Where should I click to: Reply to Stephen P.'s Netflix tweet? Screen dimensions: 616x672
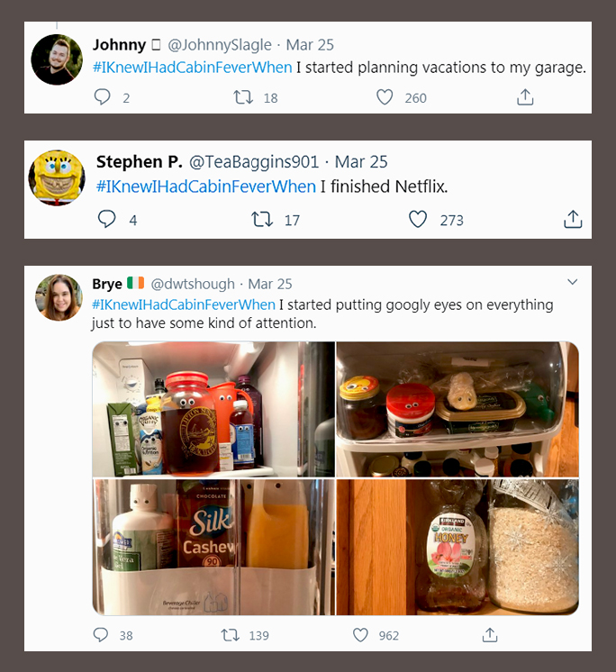point(107,219)
